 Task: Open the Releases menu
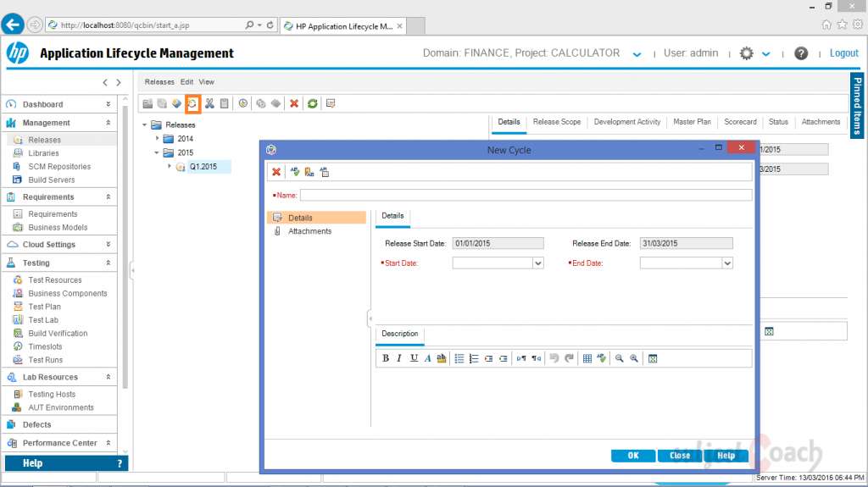[159, 82]
